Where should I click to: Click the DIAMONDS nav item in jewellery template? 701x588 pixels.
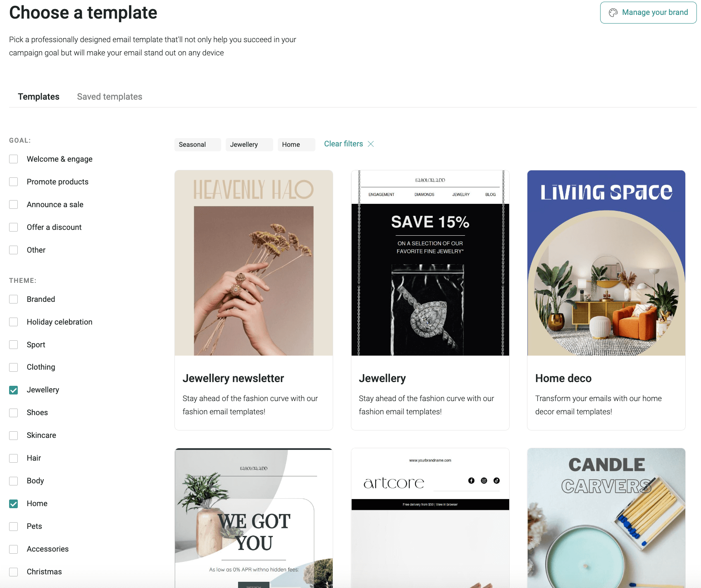[424, 194]
